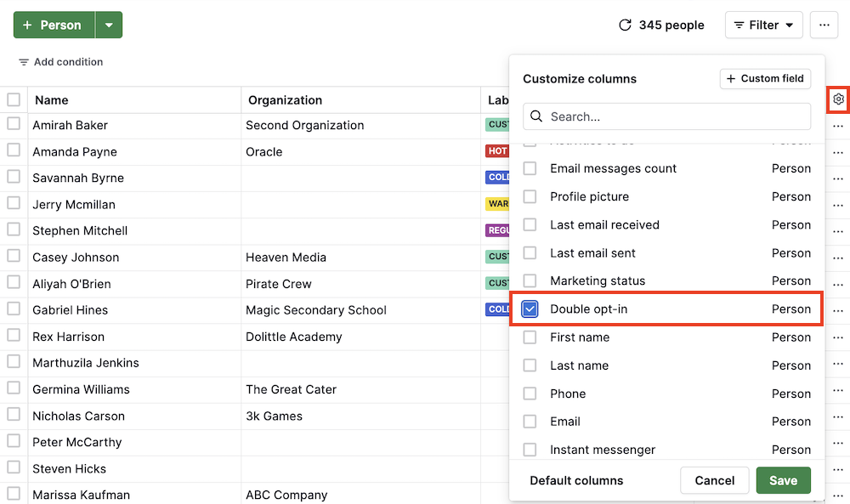Open the three-dot menu next to Filter
Image resolution: width=850 pixels, height=504 pixels.
click(824, 25)
